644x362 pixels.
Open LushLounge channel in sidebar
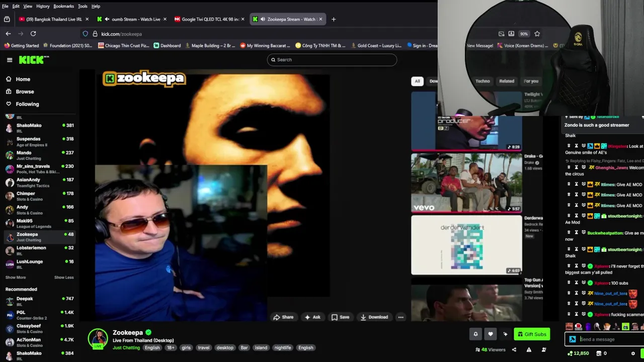pyautogui.click(x=39, y=264)
